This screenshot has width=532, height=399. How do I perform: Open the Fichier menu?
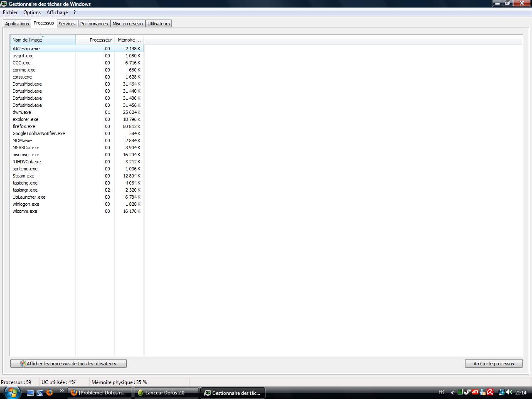[10, 12]
